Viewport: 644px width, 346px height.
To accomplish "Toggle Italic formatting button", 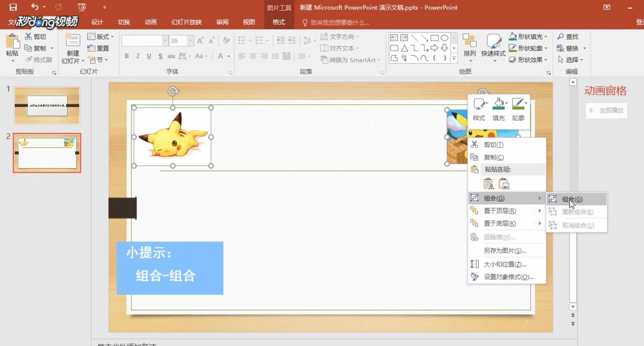I will click(138, 56).
